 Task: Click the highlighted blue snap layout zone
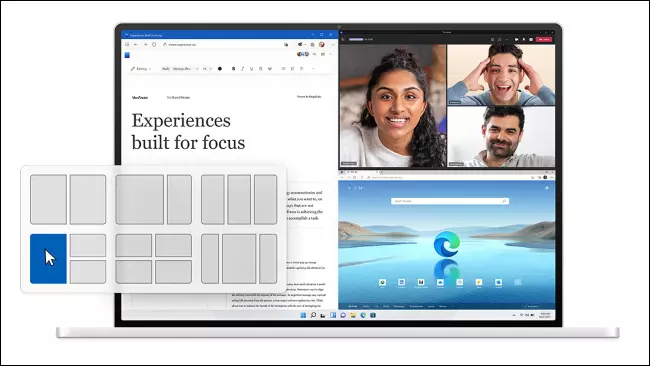click(x=48, y=259)
